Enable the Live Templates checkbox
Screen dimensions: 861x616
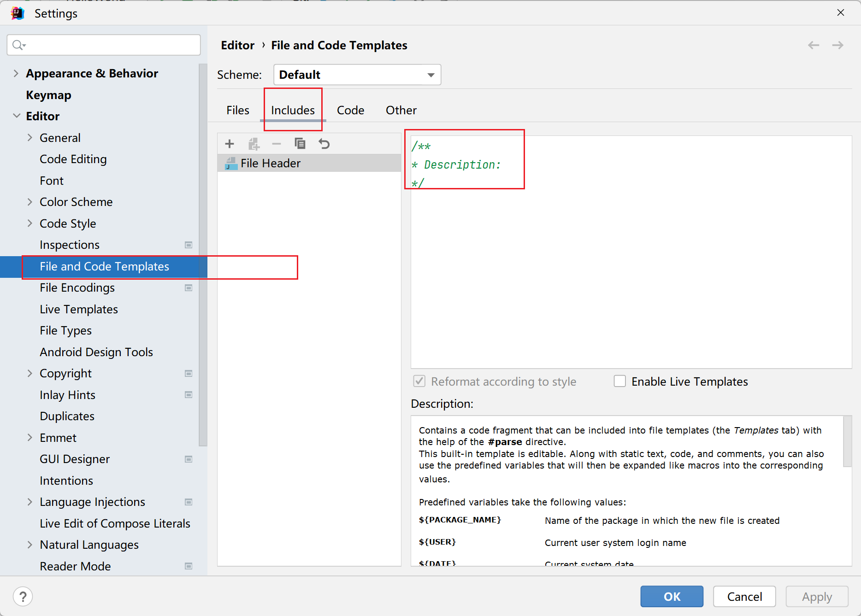[620, 381]
